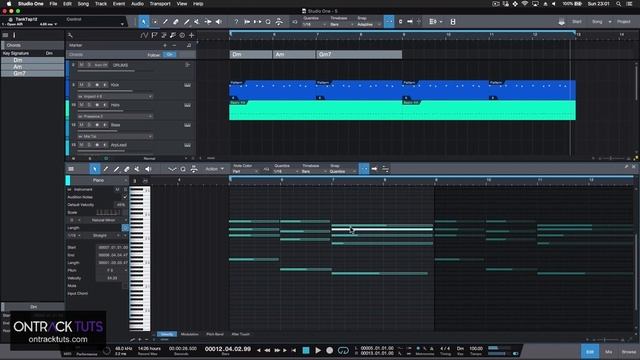Open the Natural Minor scale dropdown
The height and width of the screenshot is (360, 640).
(x=106, y=220)
